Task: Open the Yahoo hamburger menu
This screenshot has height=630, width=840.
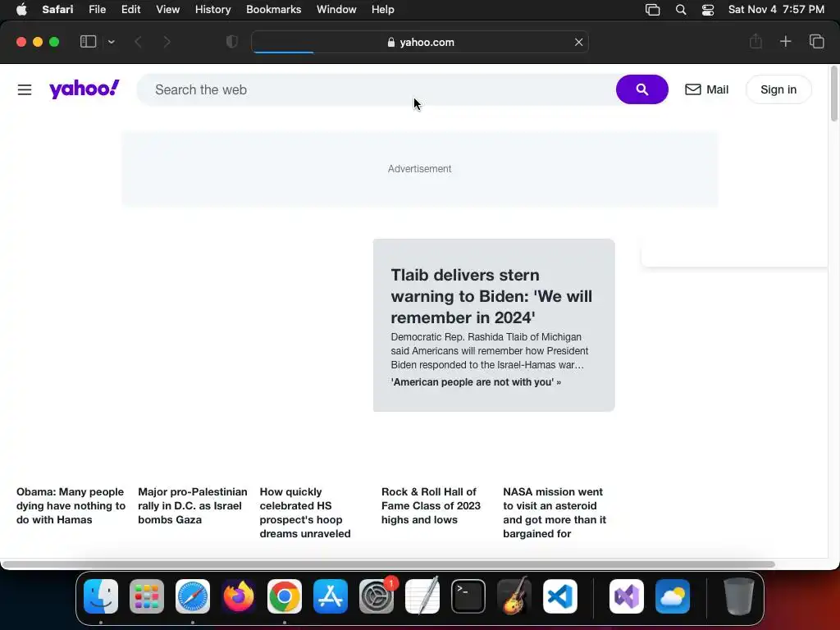Action: [x=25, y=89]
